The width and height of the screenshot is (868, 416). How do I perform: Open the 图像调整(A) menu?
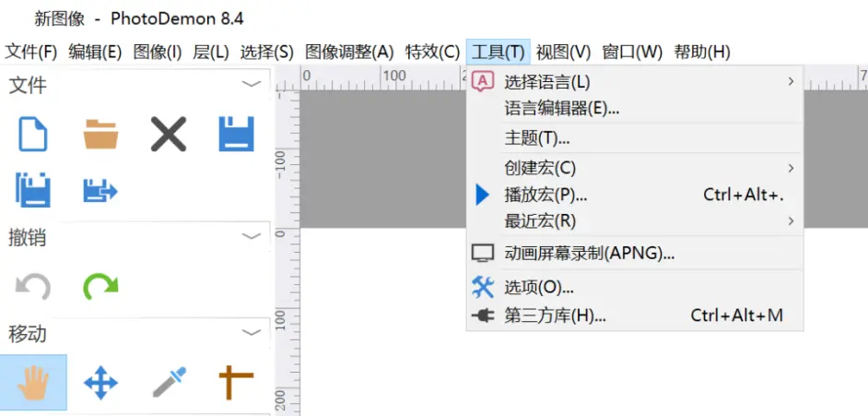click(349, 52)
